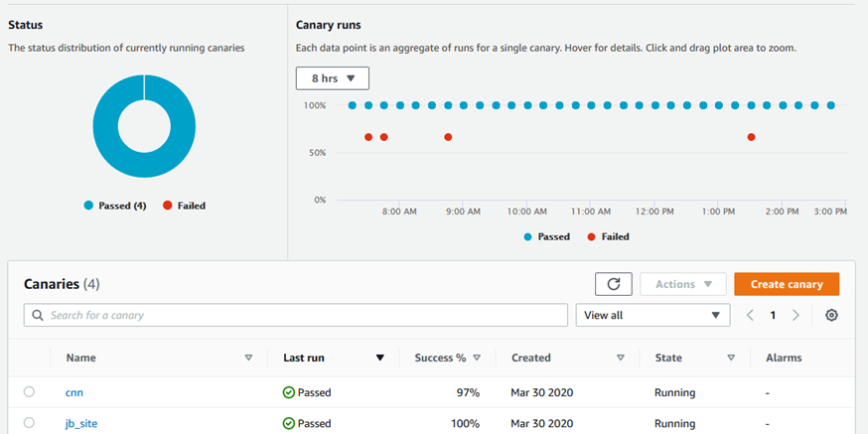Sort by State column arrow
The height and width of the screenshot is (434, 868).
(731, 358)
